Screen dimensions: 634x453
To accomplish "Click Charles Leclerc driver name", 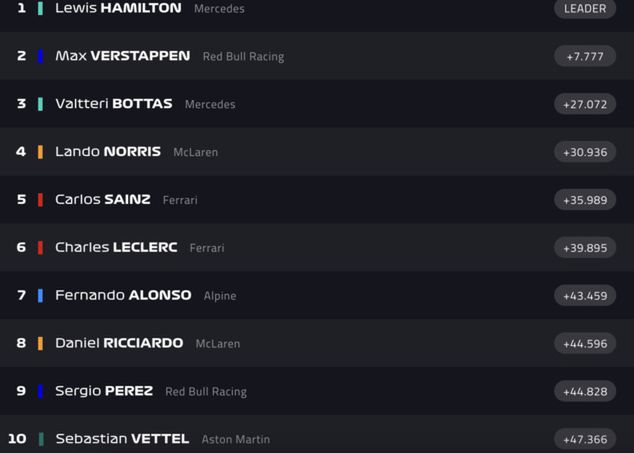I will tap(116, 248).
